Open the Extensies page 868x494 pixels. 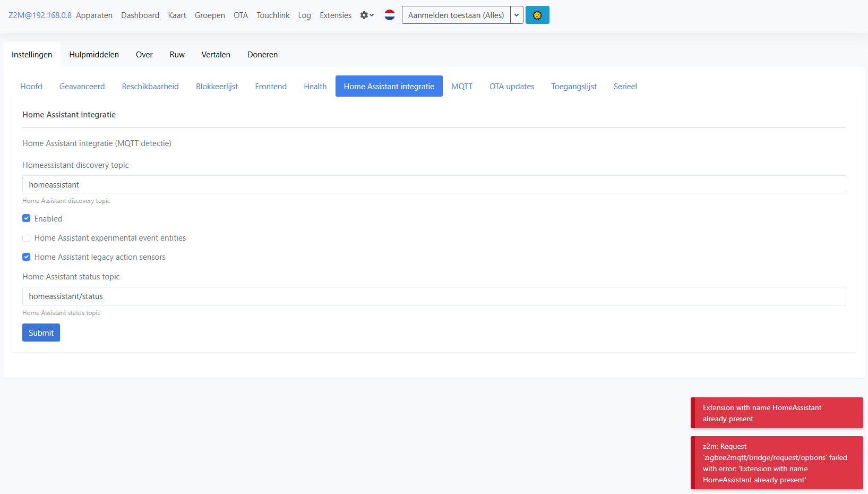(336, 15)
